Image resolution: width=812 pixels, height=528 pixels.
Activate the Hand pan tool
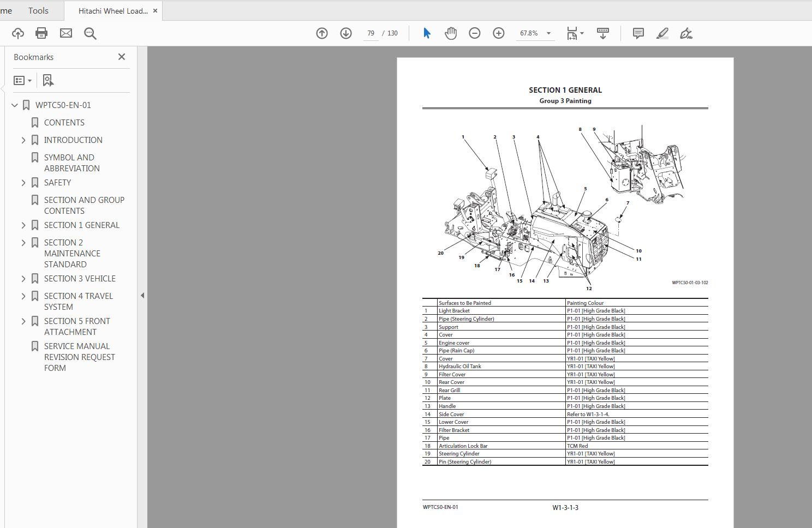pyautogui.click(x=451, y=33)
